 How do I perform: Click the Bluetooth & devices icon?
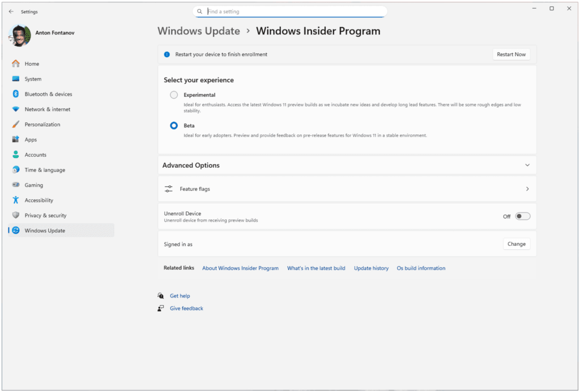point(16,94)
